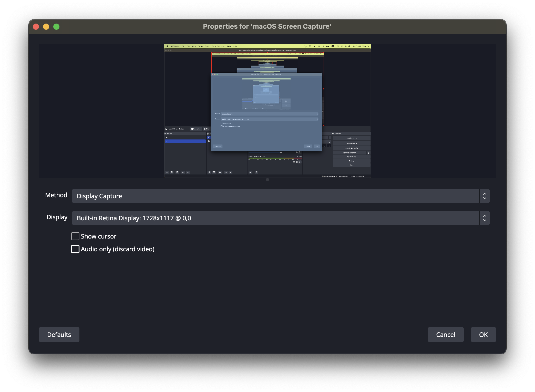Click speaker icon for macOS Screen Capture 2 in preview
The width and height of the screenshot is (535, 392).
297,162
